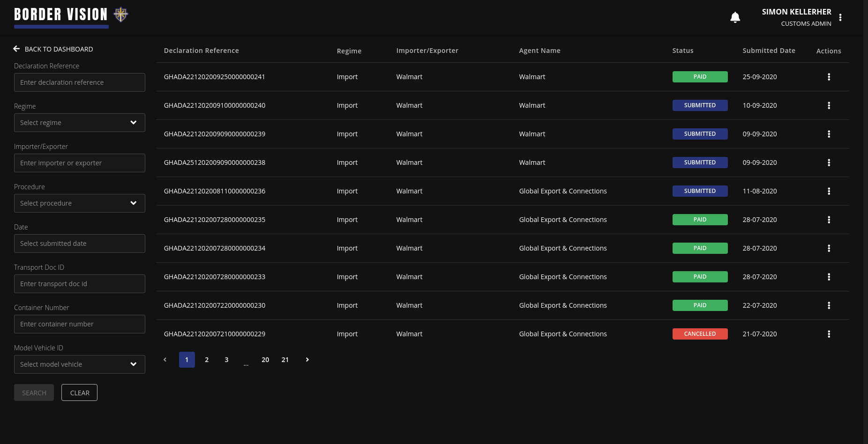Open user menu next to Simon Kellerher
The height and width of the screenshot is (444, 868).
(840, 17)
